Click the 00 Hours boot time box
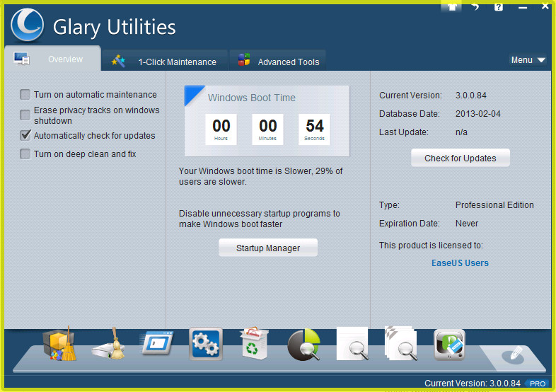The width and height of the screenshot is (556, 392). click(221, 129)
